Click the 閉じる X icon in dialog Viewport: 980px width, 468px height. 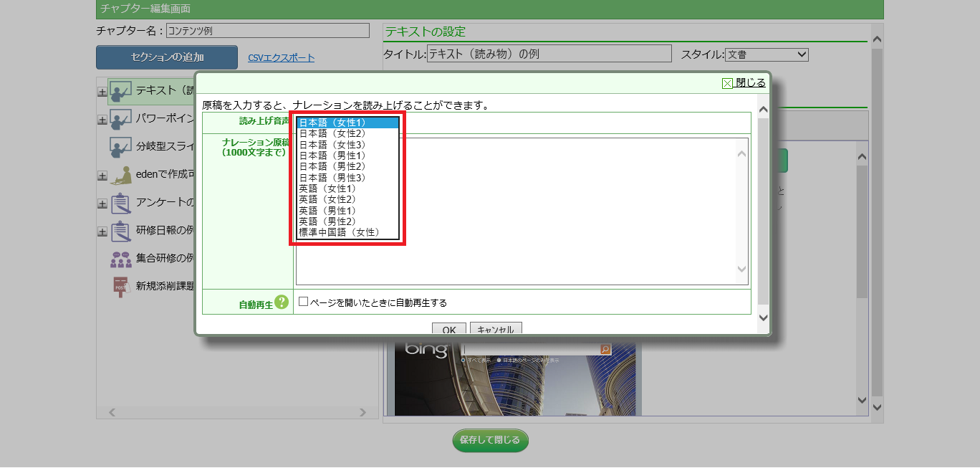(727, 83)
